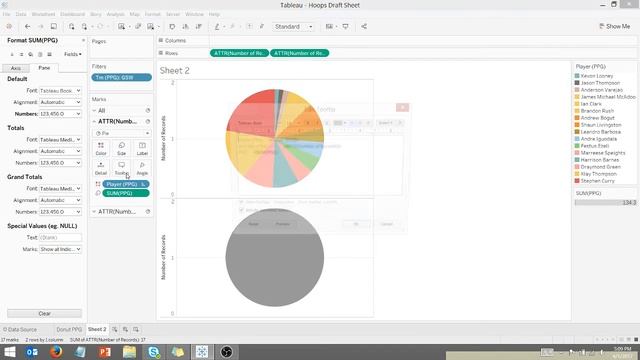Open Outlook from the taskbar
Viewport: 640px width, 360px height.
click(32, 351)
